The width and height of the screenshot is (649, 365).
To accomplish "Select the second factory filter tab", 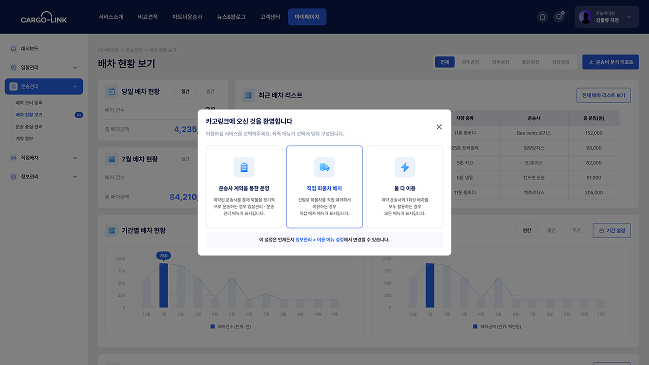I will (471, 62).
